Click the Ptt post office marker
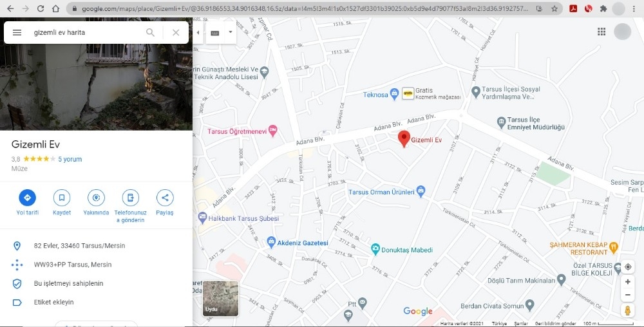644x327 pixels. click(x=362, y=303)
